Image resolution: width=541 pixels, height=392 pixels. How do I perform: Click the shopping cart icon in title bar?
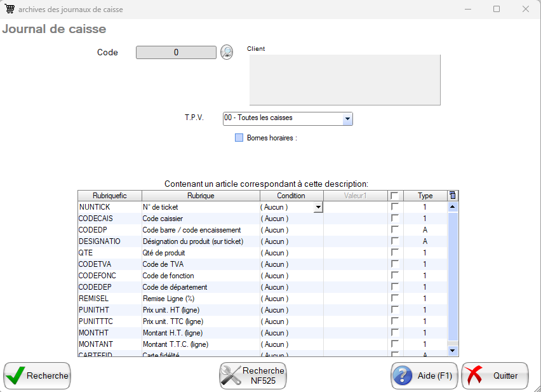[x=10, y=10]
